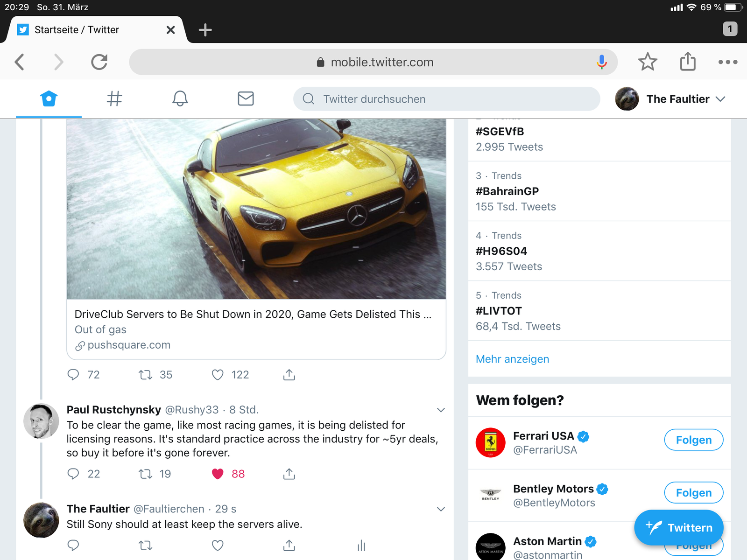Retweet Paul Rustchynsky's tweet with 19 retweets

(145, 474)
